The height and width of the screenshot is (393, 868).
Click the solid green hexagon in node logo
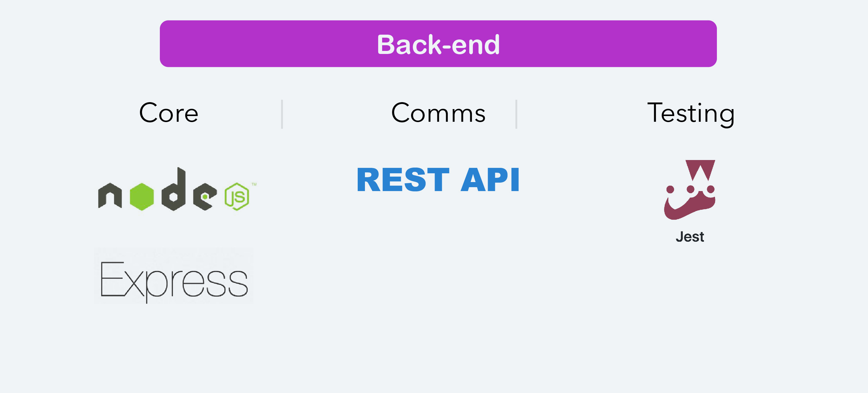pyautogui.click(x=142, y=197)
